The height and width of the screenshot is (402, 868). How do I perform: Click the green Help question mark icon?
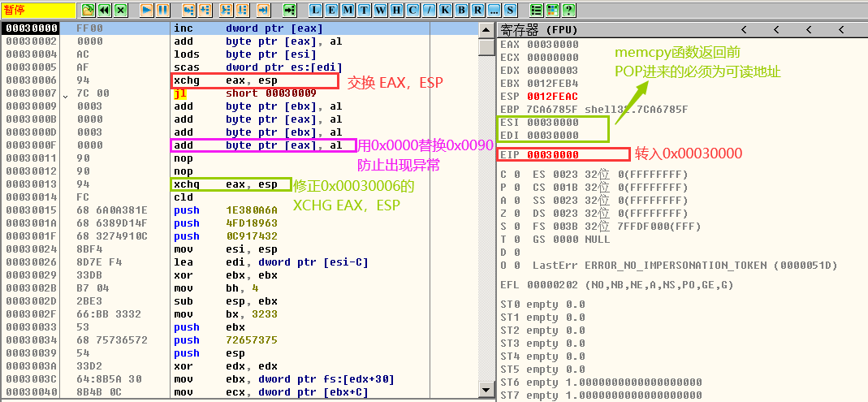(x=569, y=11)
